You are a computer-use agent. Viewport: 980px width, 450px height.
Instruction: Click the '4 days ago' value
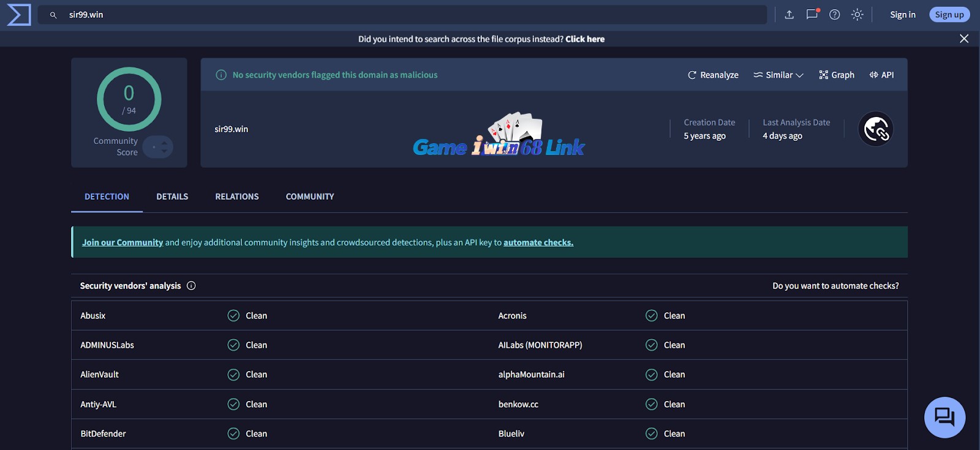tap(782, 136)
